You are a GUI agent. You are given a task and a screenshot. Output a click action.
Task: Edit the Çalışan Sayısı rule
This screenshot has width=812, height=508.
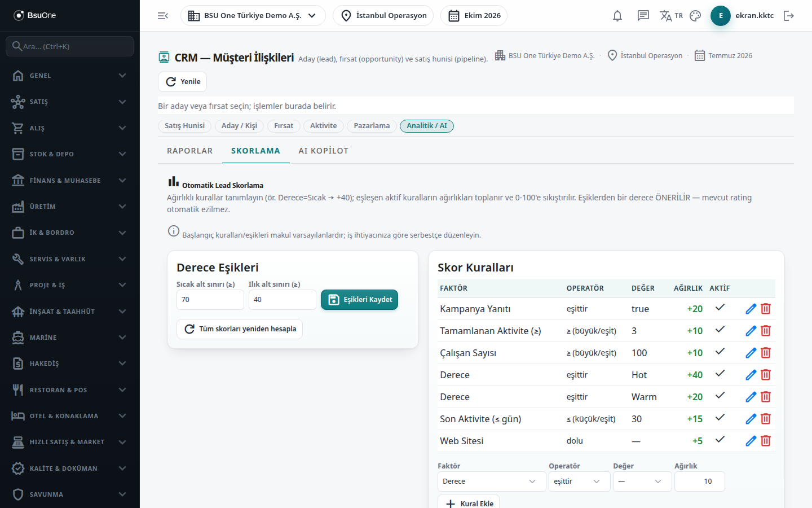[x=751, y=353]
